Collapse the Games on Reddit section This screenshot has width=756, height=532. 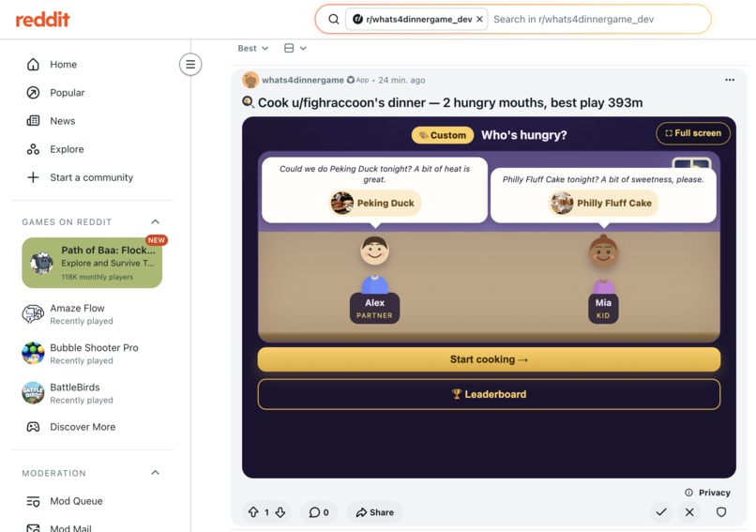pos(156,221)
